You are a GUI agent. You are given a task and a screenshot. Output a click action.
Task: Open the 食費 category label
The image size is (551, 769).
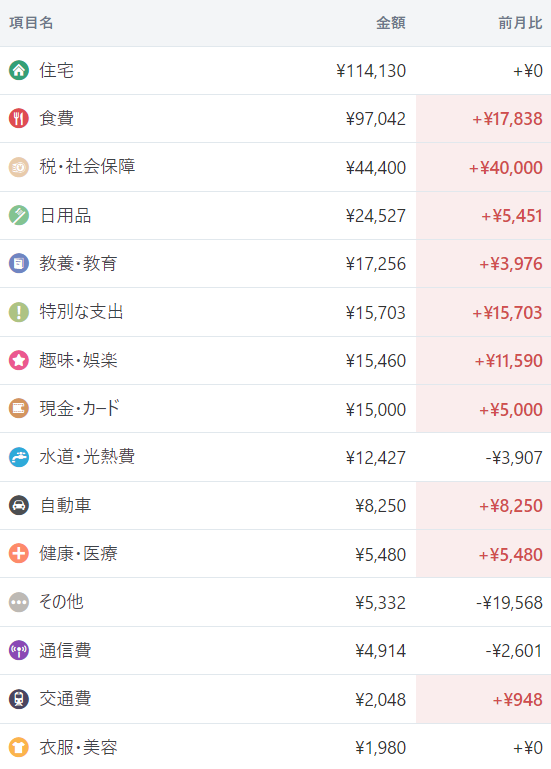(x=56, y=118)
